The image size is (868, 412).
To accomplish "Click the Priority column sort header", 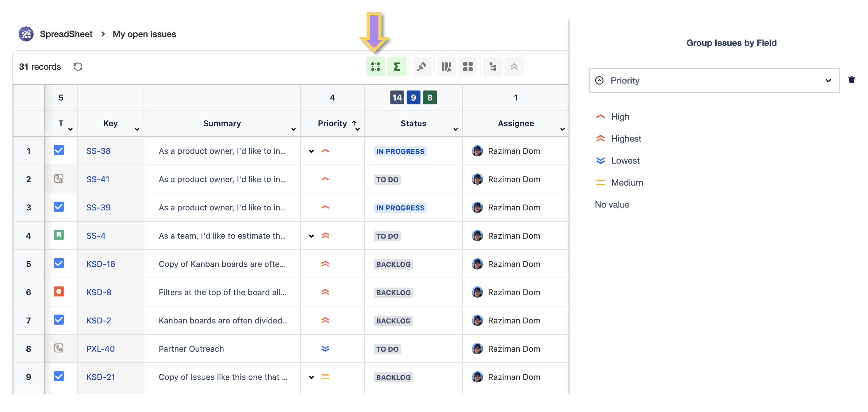I will pyautogui.click(x=332, y=123).
